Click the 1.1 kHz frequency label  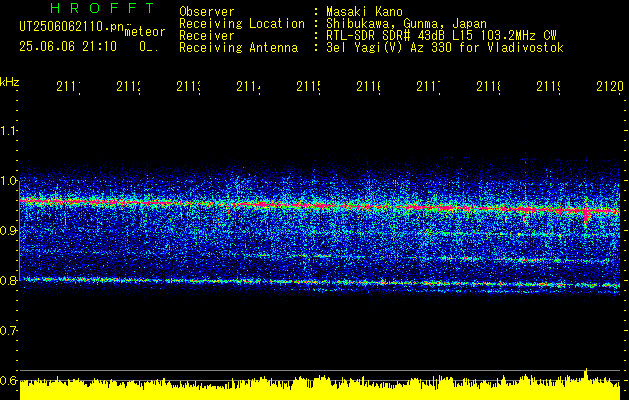point(9,131)
